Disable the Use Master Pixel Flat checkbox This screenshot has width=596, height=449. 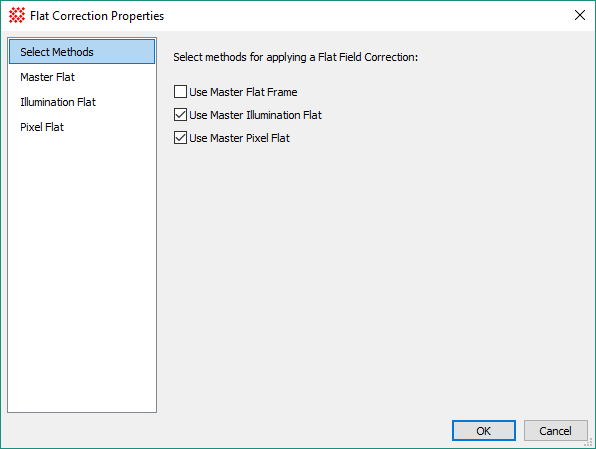point(180,138)
